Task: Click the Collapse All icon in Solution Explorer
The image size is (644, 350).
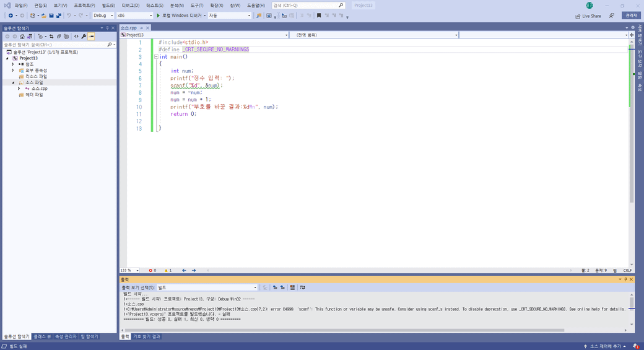Action: pyautogui.click(x=59, y=37)
